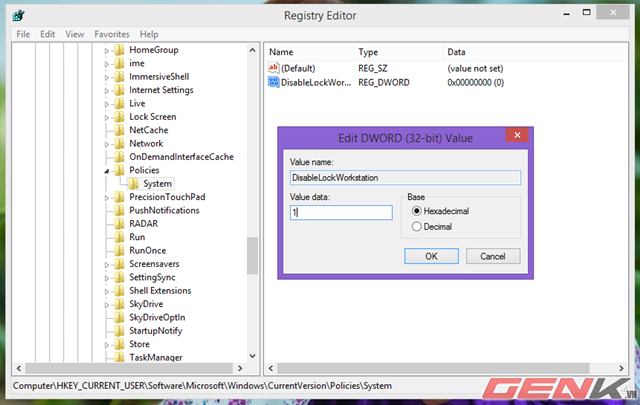Click the Screensavers folder icon
Viewport: 640px width, 405px height.
point(120,264)
